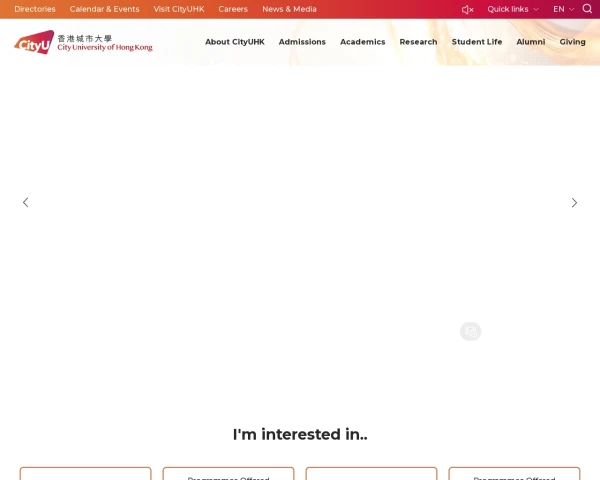Go to Visit CityUHK

[179, 9]
